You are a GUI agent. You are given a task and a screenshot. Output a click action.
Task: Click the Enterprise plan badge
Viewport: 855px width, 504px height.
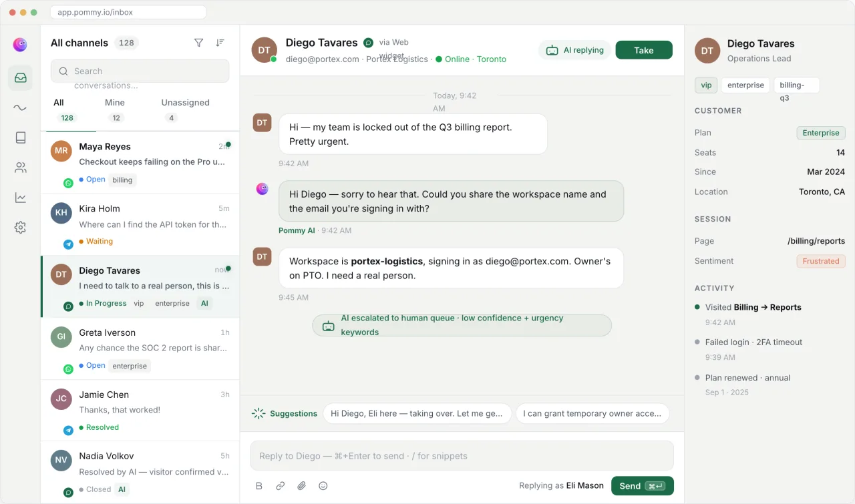821,133
